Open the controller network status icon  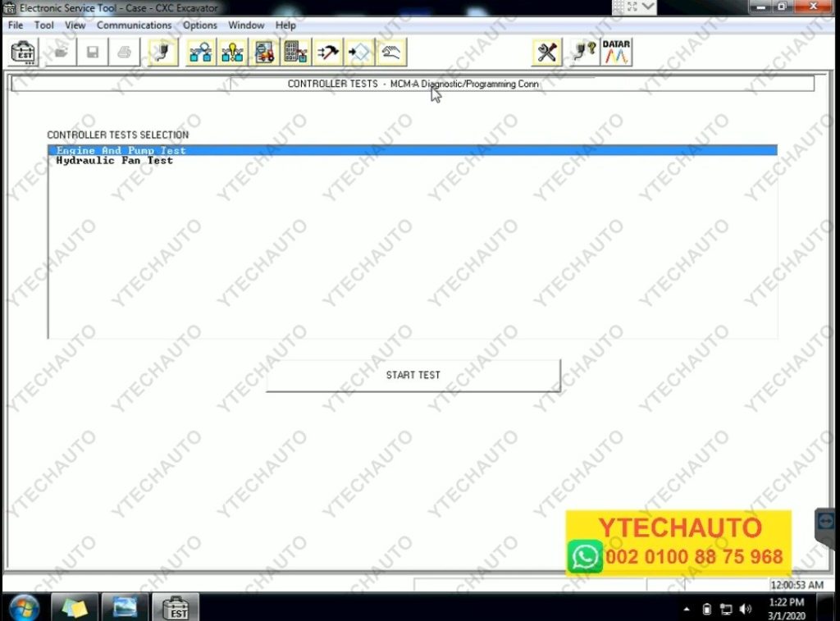coord(201,53)
